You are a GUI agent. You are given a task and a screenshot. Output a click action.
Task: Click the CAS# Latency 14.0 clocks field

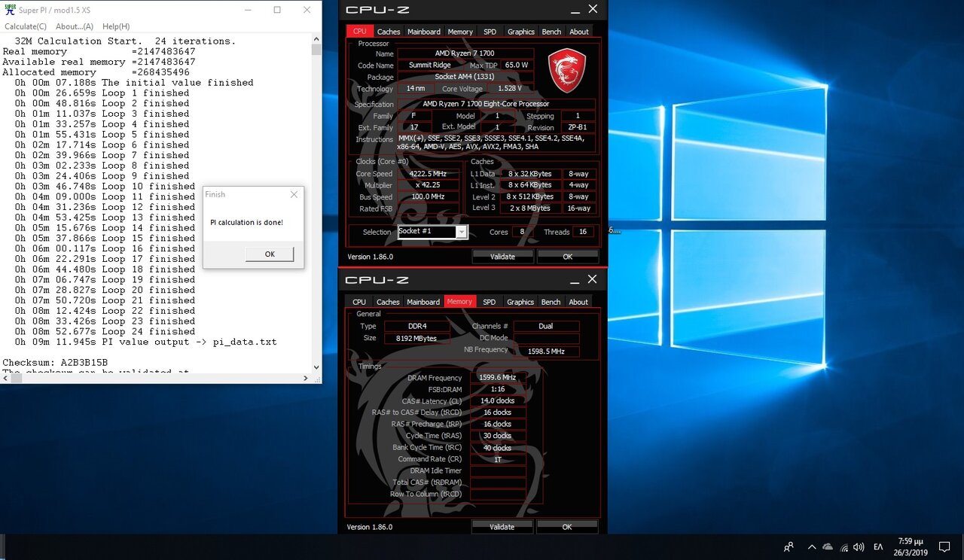498,401
